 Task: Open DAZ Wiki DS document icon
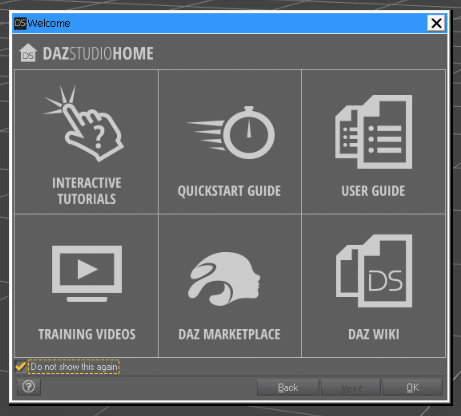[374, 271]
